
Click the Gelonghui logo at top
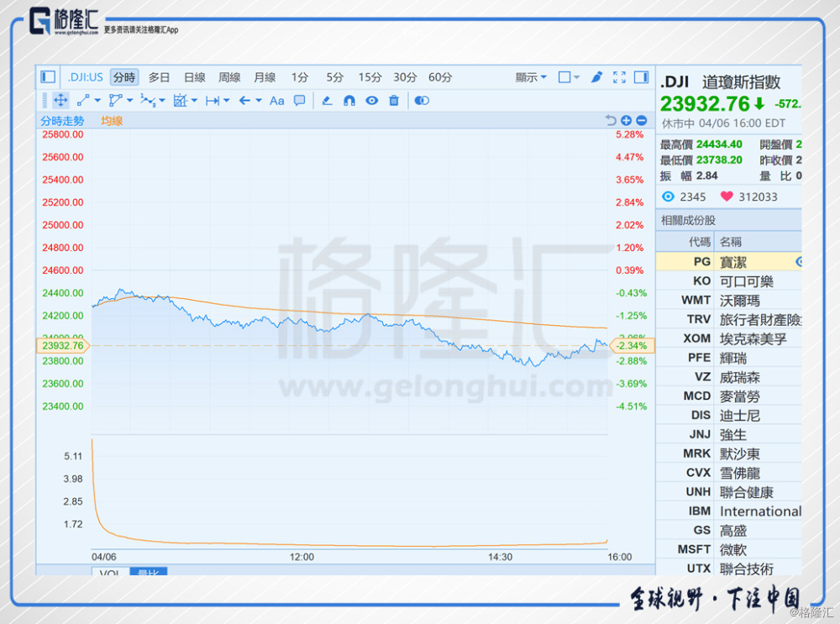(x=64, y=22)
